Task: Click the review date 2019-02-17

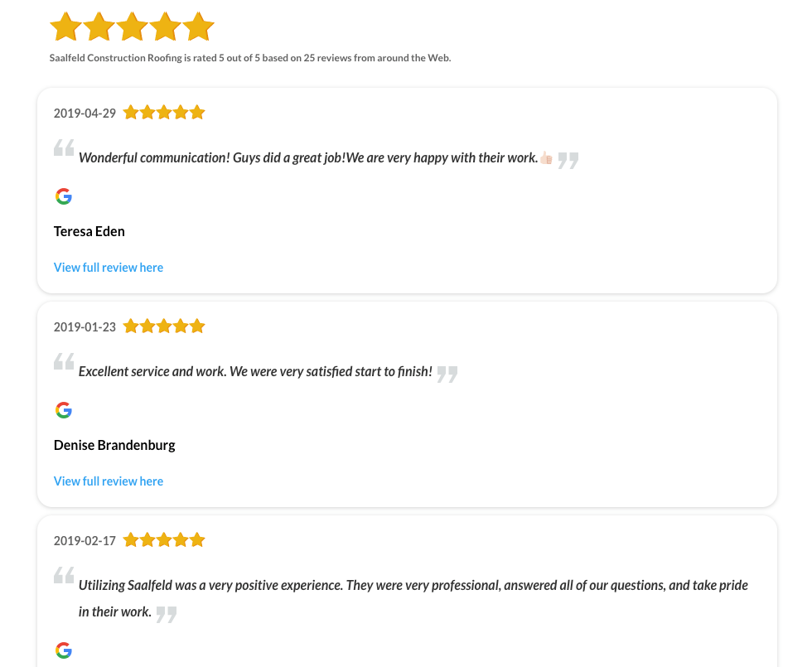Action: 85,541
